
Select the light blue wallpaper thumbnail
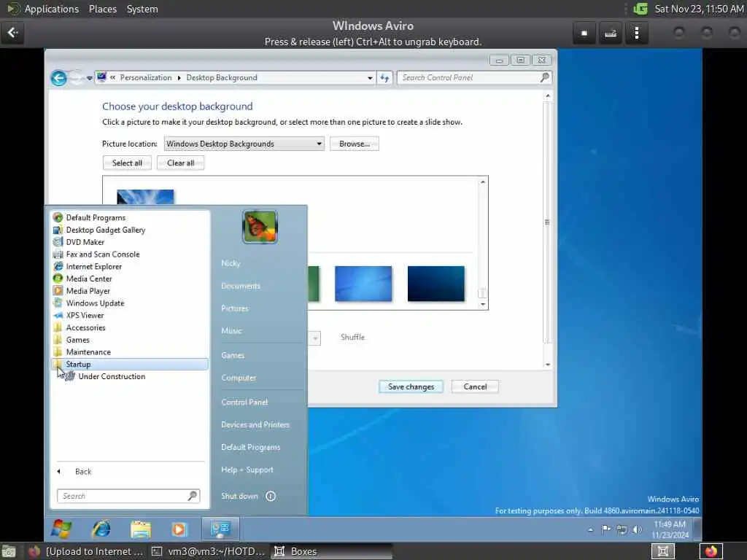(363, 284)
